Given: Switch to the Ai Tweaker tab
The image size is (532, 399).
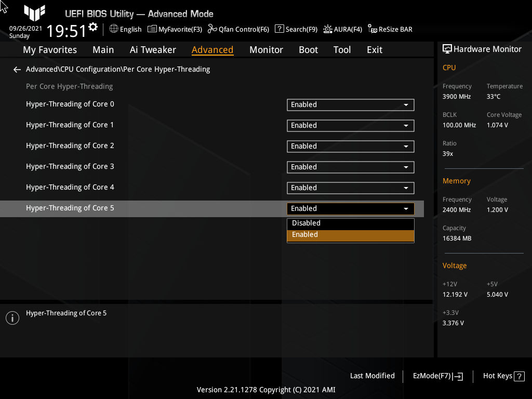Looking at the screenshot, I should (x=153, y=49).
